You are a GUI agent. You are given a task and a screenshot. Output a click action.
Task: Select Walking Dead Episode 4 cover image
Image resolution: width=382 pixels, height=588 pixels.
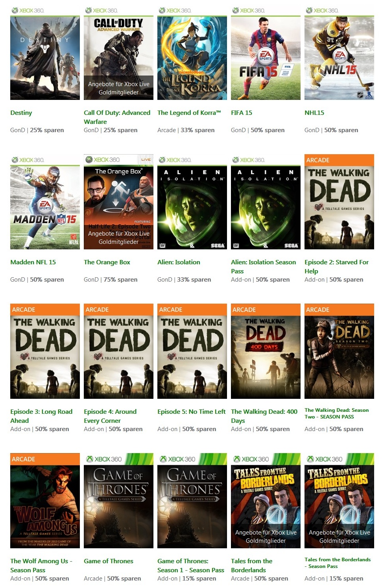point(118,351)
